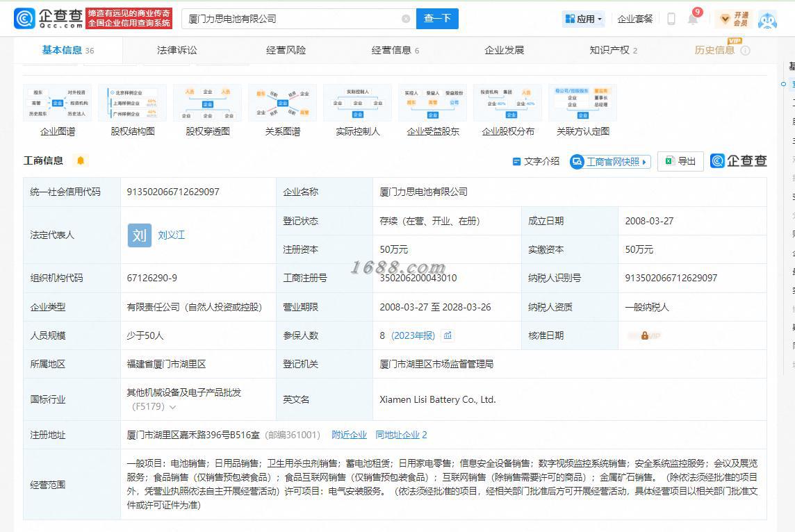This screenshot has height=532, width=795.
Task: Clear the search box text
Action: tap(406, 19)
